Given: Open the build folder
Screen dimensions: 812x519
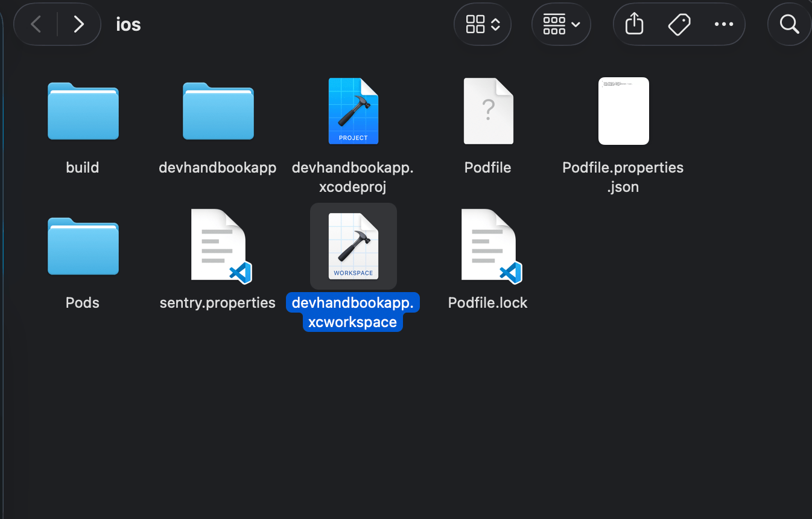Looking at the screenshot, I should [x=83, y=111].
